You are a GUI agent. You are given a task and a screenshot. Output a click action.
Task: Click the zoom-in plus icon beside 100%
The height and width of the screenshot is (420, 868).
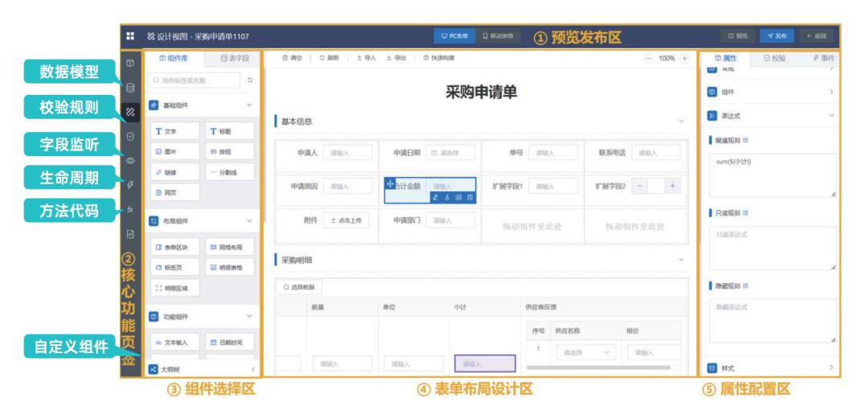(x=685, y=58)
